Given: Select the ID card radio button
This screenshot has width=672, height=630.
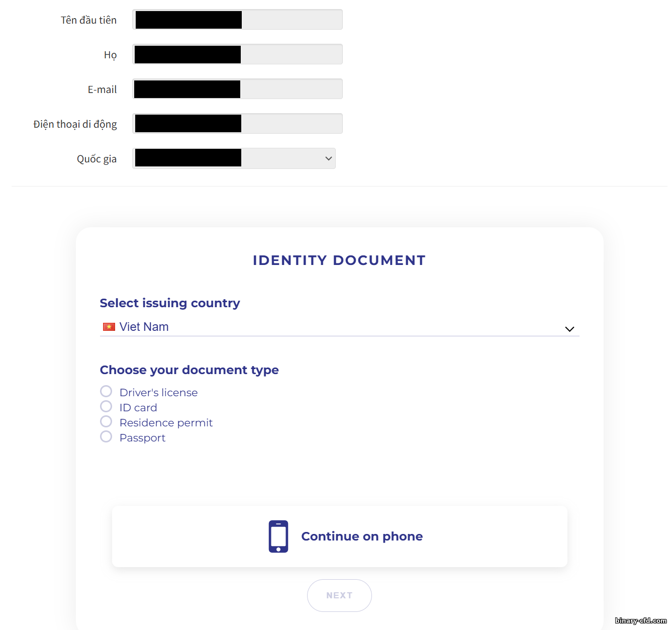Looking at the screenshot, I should 106,406.
